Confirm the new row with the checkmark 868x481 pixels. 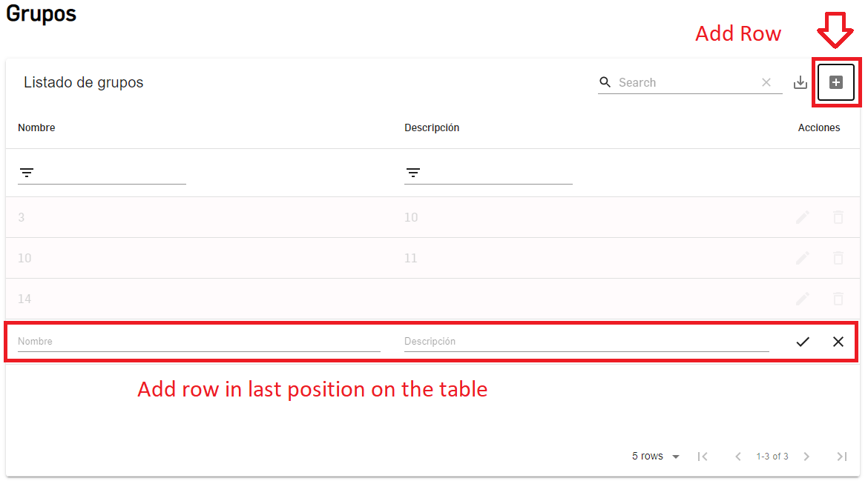[x=803, y=342]
